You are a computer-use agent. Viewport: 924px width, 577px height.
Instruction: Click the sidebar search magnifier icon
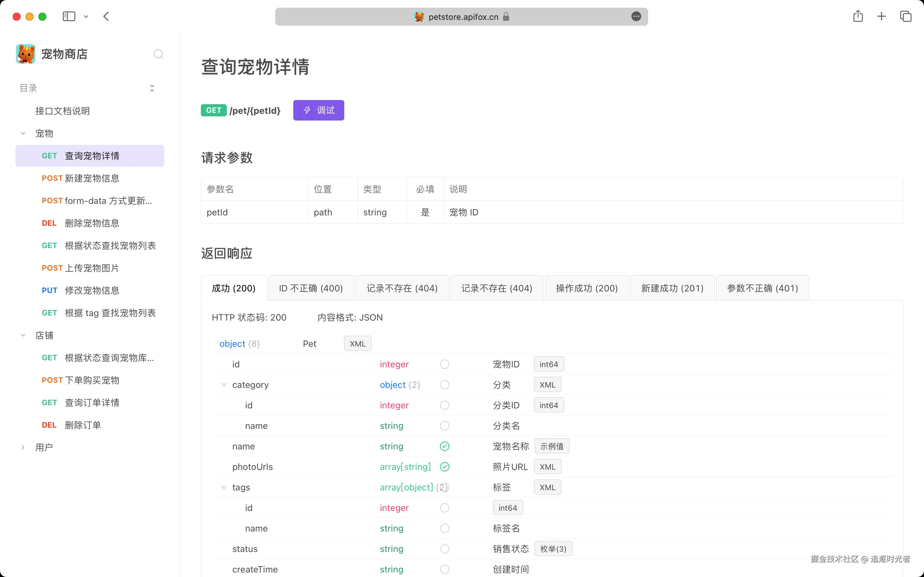158,54
